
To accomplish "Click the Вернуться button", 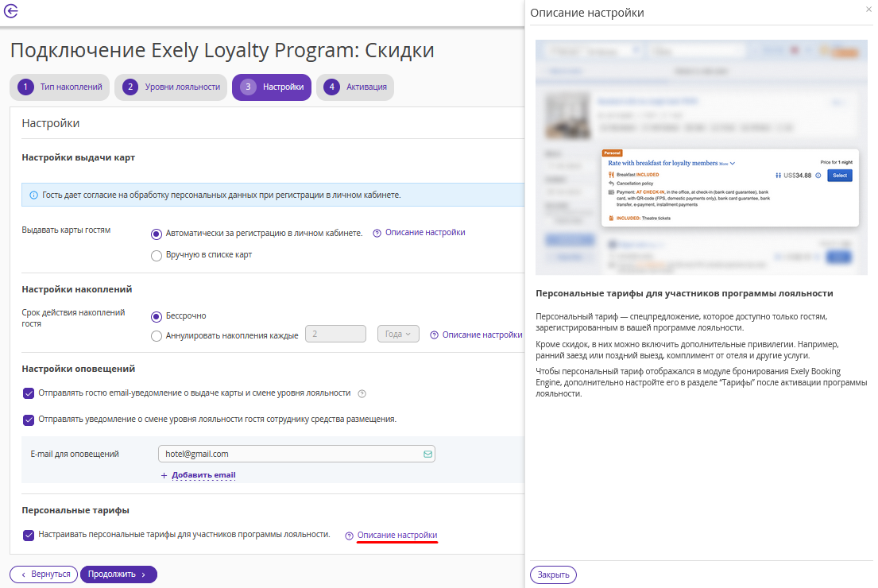I will tap(44, 574).
